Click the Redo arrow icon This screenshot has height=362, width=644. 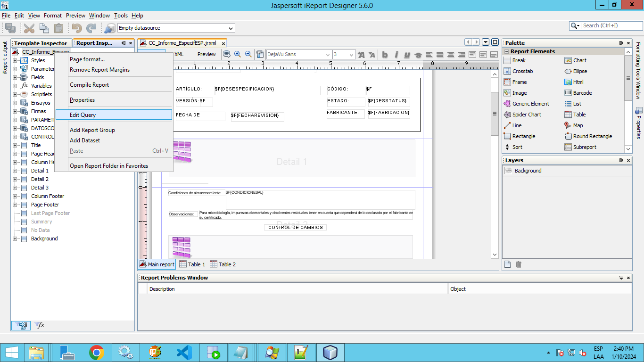coord(91,28)
